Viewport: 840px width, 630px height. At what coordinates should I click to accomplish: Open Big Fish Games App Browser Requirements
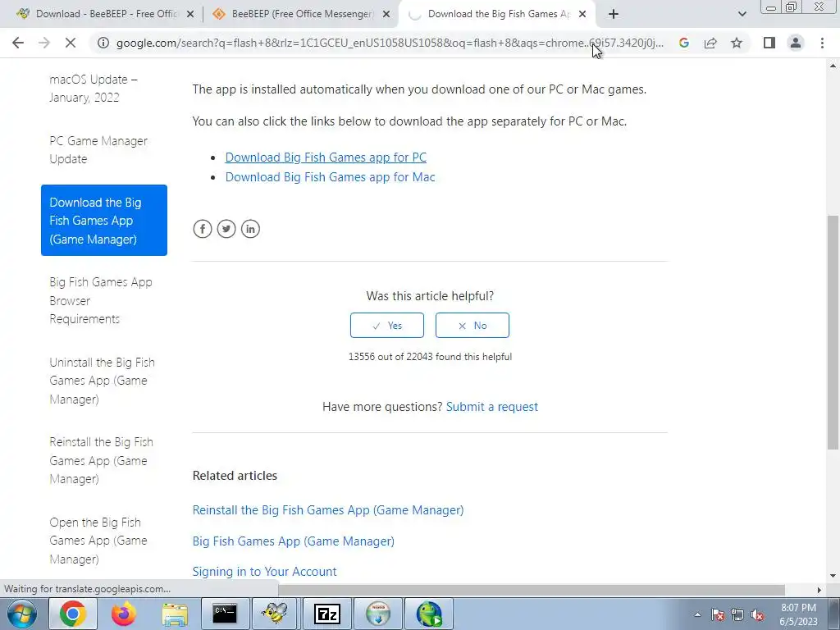click(104, 300)
